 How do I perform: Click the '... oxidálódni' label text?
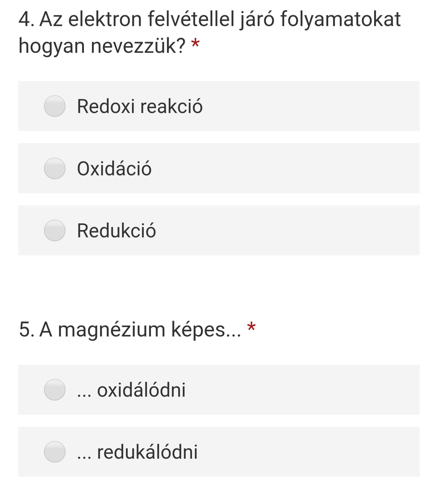pos(131,390)
